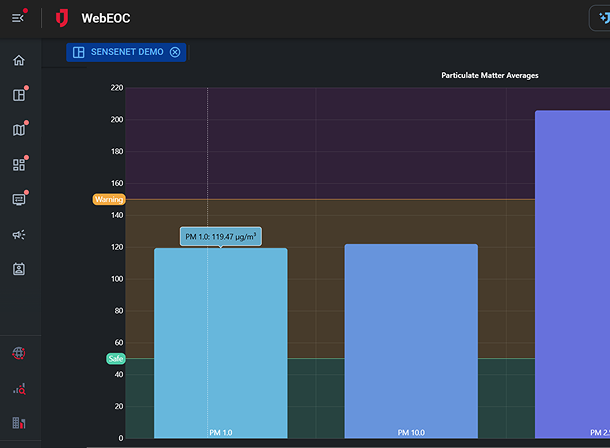Close the SENSENET DEMO tab
This screenshot has width=610, height=448.
[x=175, y=52]
